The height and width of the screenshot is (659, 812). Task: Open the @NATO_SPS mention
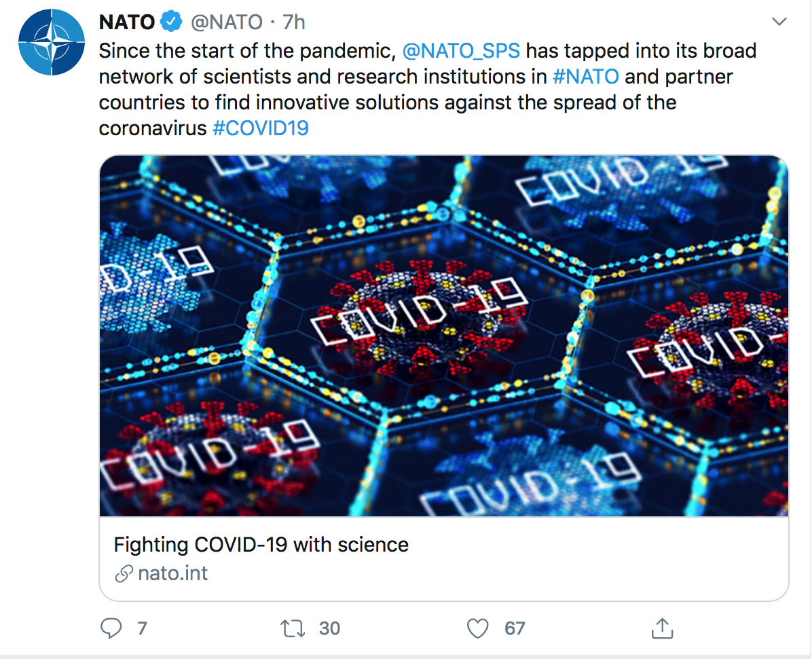click(x=461, y=51)
